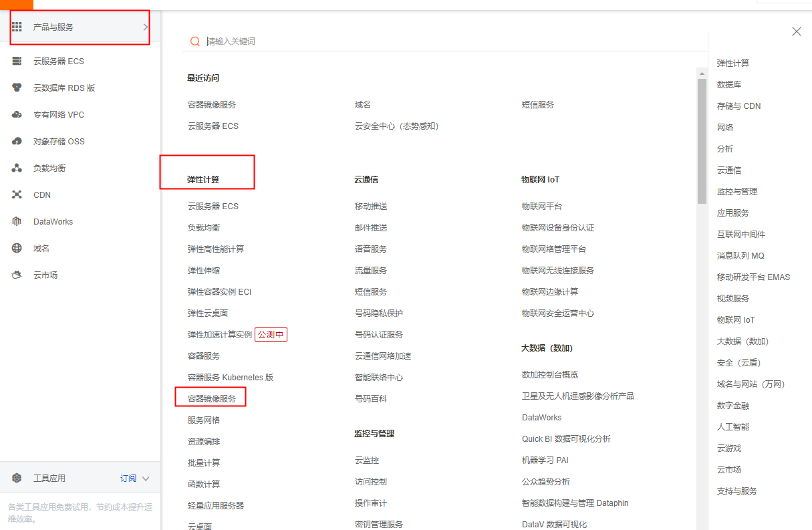Open 弹性云桌面
The image size is (812, 530).
tap(208, 313)
